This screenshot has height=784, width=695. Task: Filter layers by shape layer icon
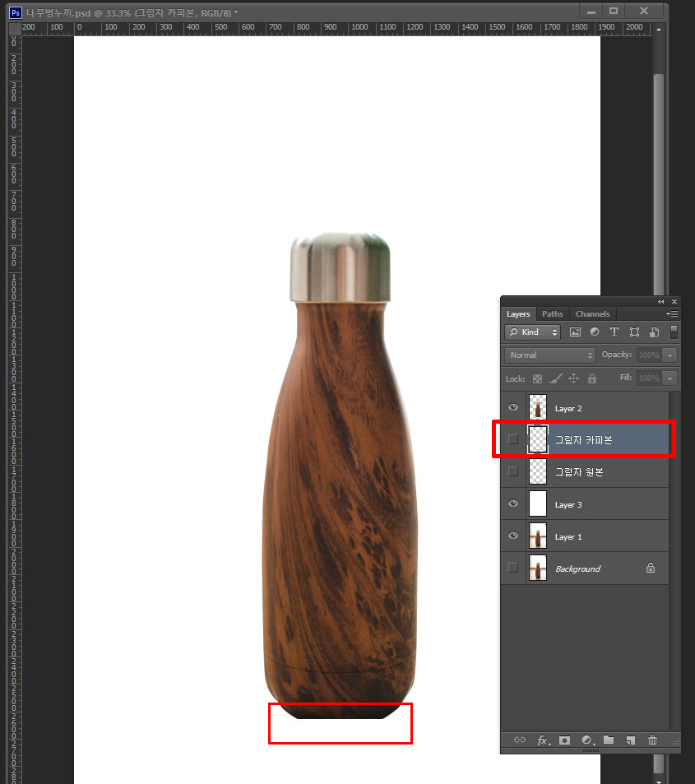(x=634, y=332)
